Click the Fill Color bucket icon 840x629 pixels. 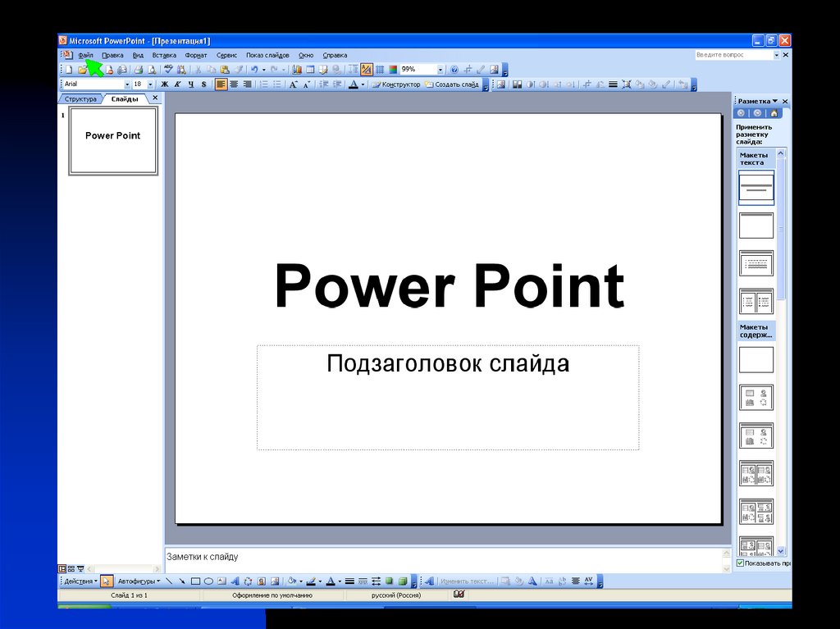[x=291, y=581]
